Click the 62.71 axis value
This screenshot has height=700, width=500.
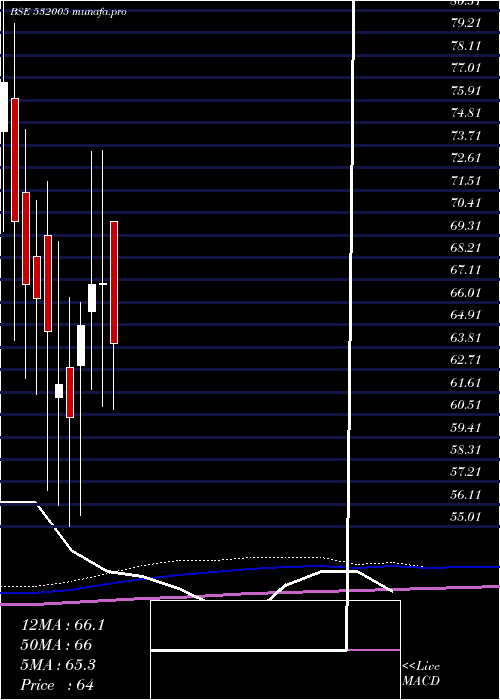click(x=466, y=359)
